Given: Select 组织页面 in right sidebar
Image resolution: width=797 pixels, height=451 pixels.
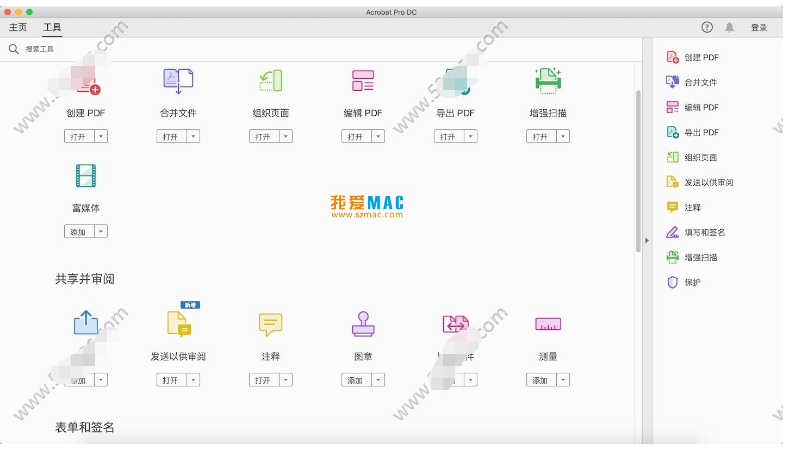Looking at the screenshot, I should tap(691, 157).
